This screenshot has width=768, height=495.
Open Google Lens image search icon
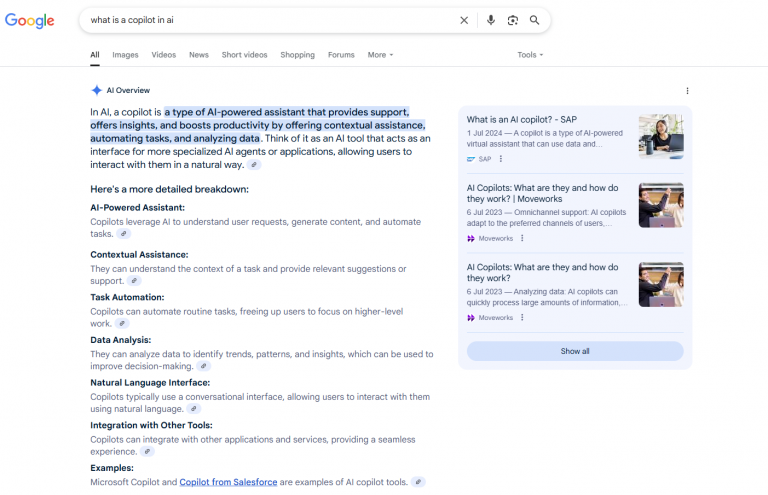(x=513, y=20)
